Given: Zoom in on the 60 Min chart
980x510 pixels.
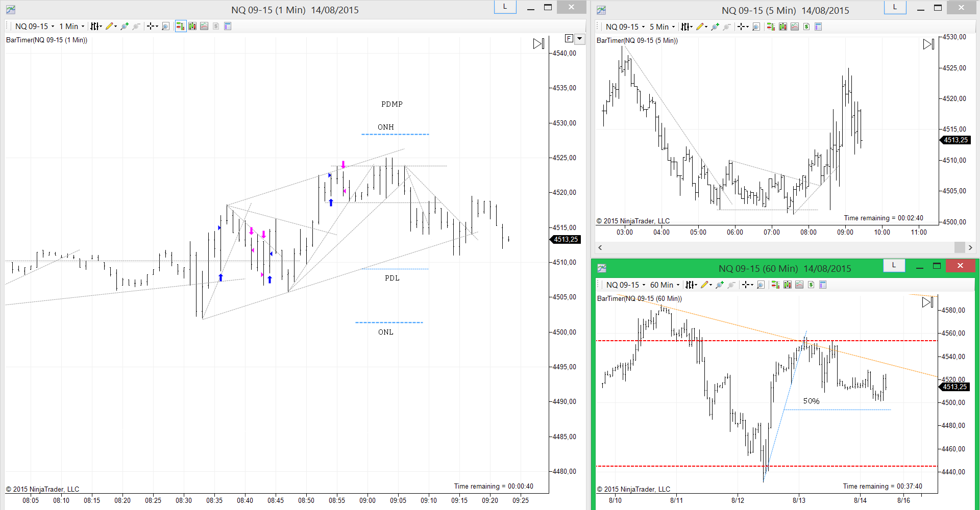Looking at the screenshot, I should pos(720,285).
